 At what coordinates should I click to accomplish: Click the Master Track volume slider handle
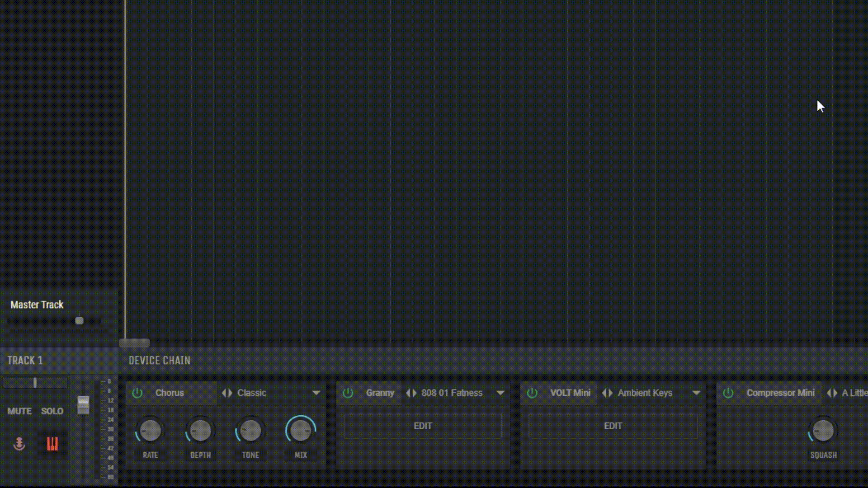pyautogui.click(x=80, y=321)
